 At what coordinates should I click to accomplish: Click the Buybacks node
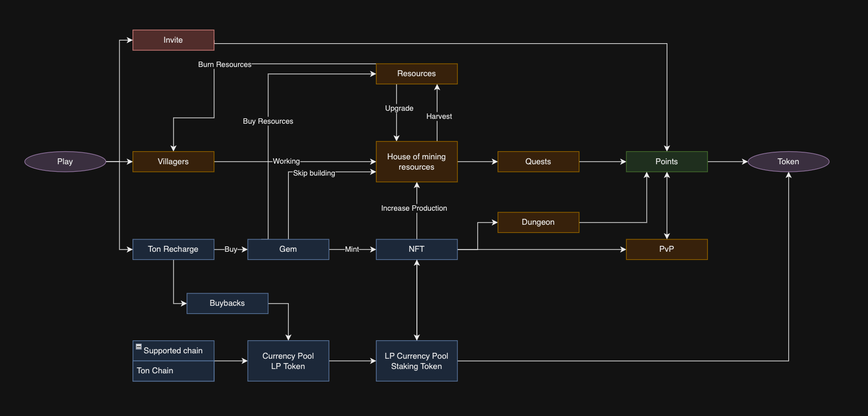pos(227,303)
